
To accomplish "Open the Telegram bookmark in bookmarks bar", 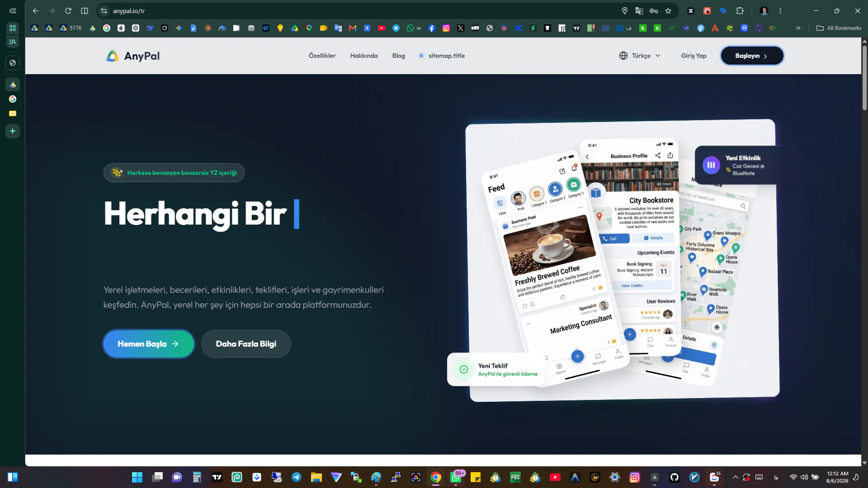I will (396, 28).
